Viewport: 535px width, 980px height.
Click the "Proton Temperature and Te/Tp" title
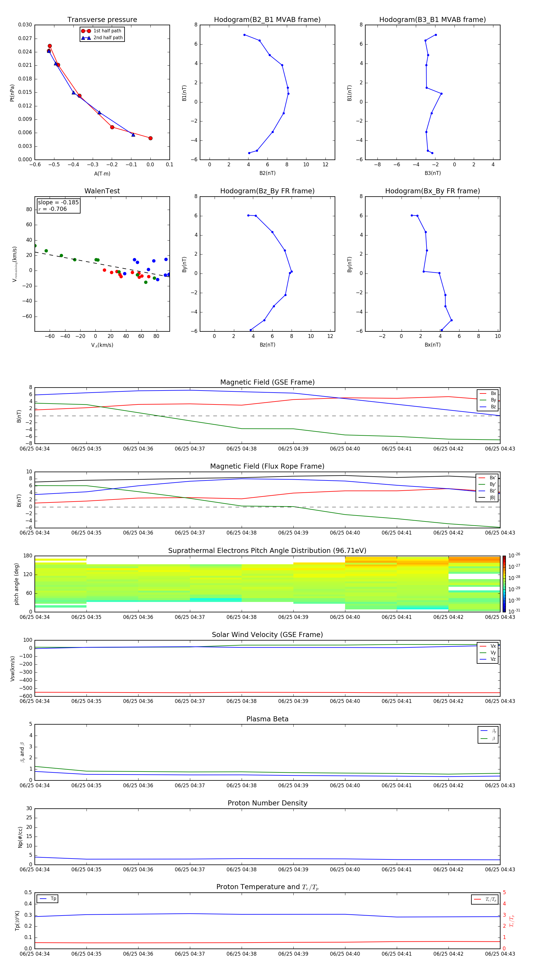click(x=267, y=887)
